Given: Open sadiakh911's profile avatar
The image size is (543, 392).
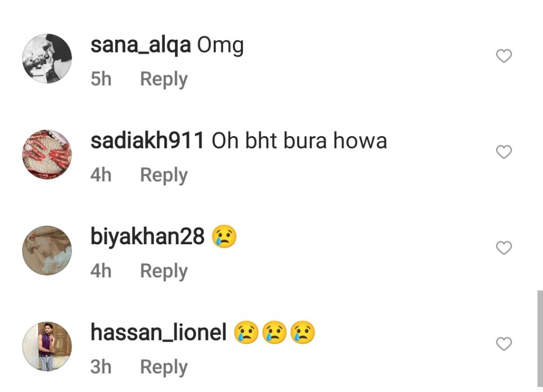Looking at the screenshot, I should [47, 154].
